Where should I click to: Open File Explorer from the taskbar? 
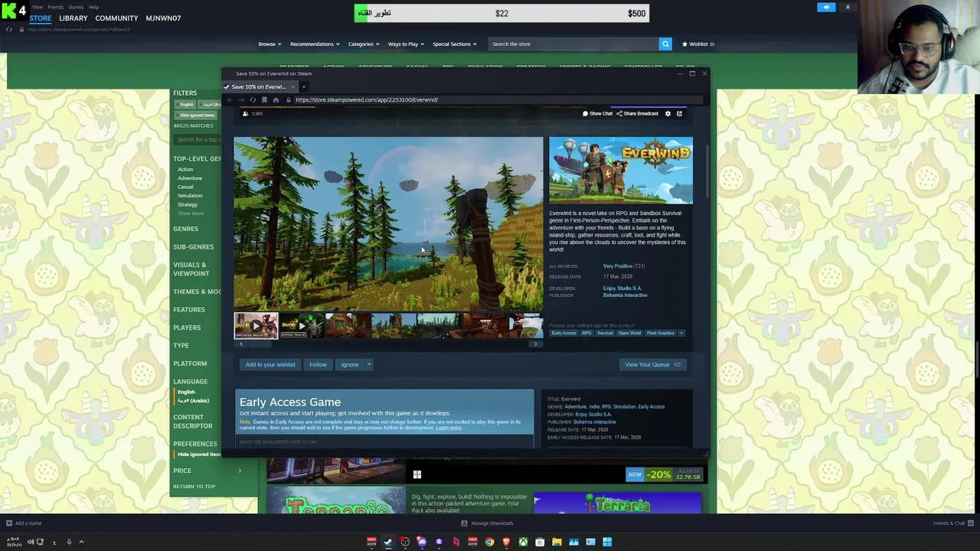557,542
